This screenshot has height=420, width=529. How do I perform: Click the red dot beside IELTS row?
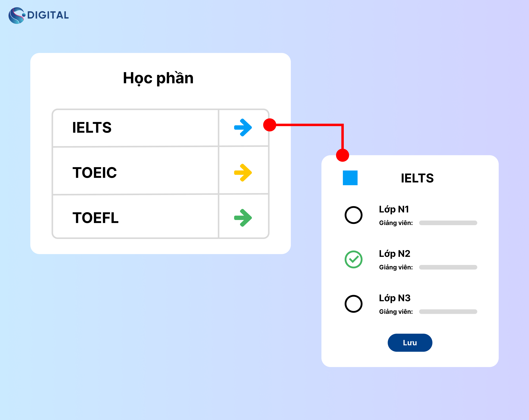click(x=270, y=125)
